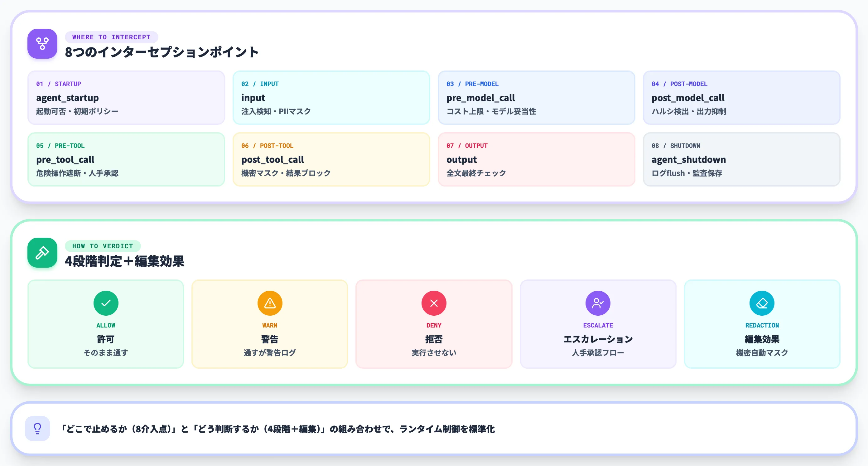Click the '08 / SHUTDOWN' label
This screenshot has height=466, width=868.
(676, 146)
